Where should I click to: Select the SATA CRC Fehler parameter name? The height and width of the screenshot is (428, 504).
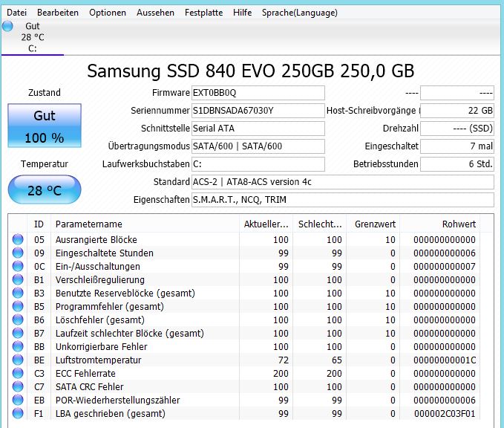pyautogui.click(x=89, y=387)
